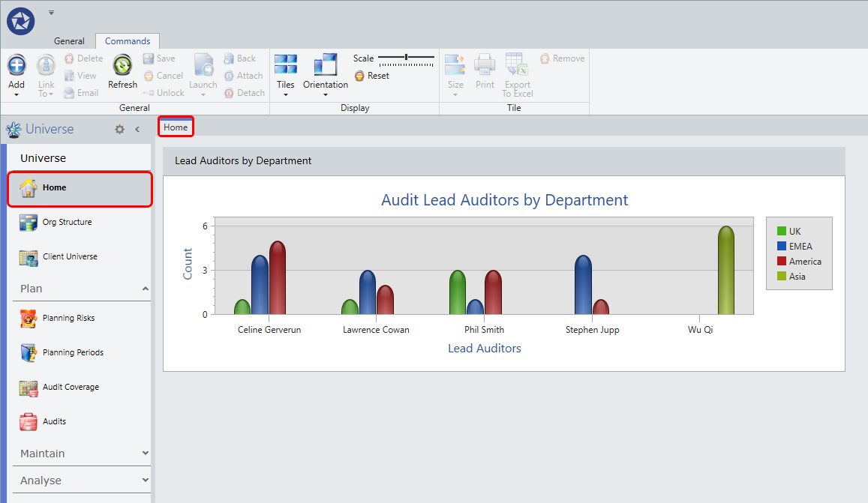
Task: Collapse the Universe sidebar with arrow
Action: point(137,129)
